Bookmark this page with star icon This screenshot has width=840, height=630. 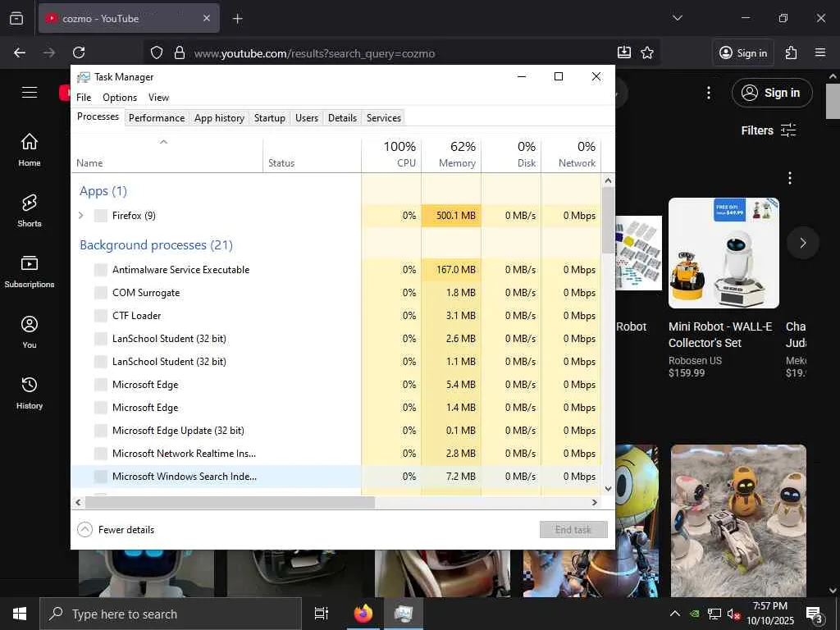[647, 52]
